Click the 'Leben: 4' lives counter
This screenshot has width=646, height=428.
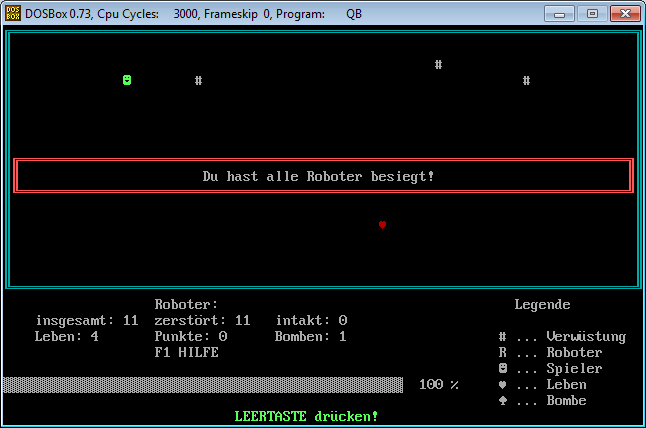click(x=66, y=336)
